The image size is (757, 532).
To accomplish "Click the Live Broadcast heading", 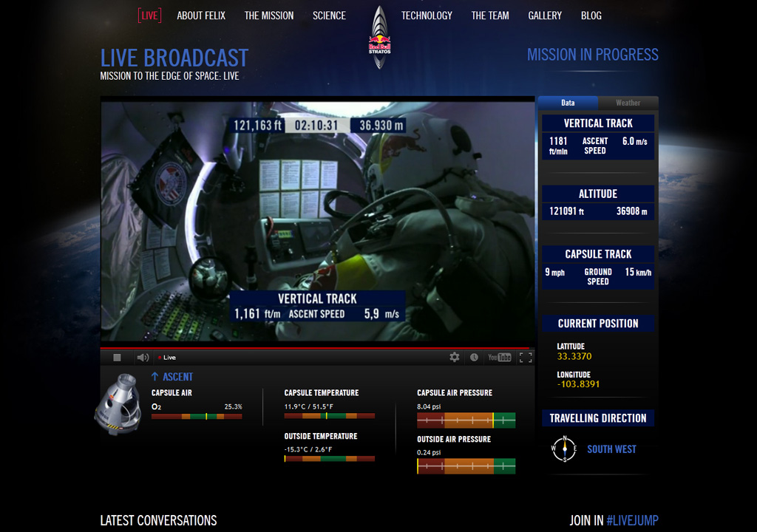I will pyautogui.click(x=174, y=58).
